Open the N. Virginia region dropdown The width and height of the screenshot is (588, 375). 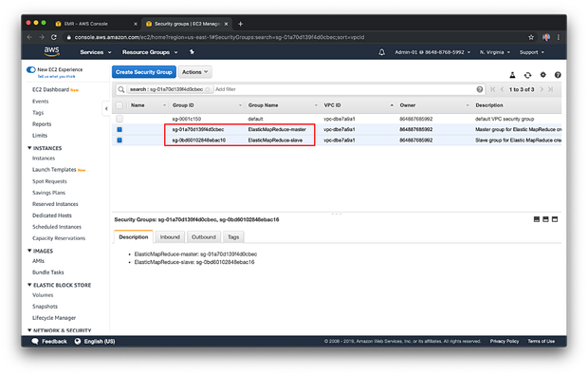tap(495, 52)
